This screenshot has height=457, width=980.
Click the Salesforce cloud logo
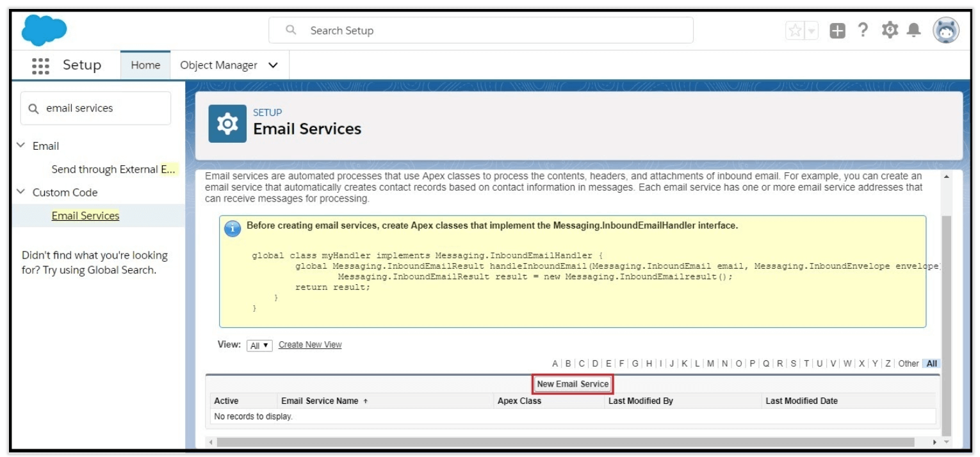click(43, 29)
